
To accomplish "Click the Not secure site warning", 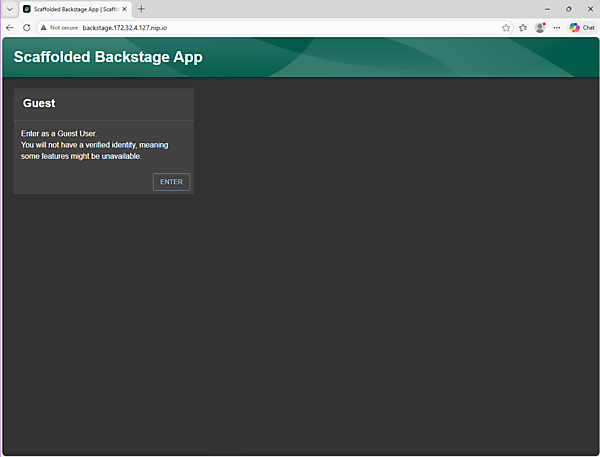I will point(59,27).
